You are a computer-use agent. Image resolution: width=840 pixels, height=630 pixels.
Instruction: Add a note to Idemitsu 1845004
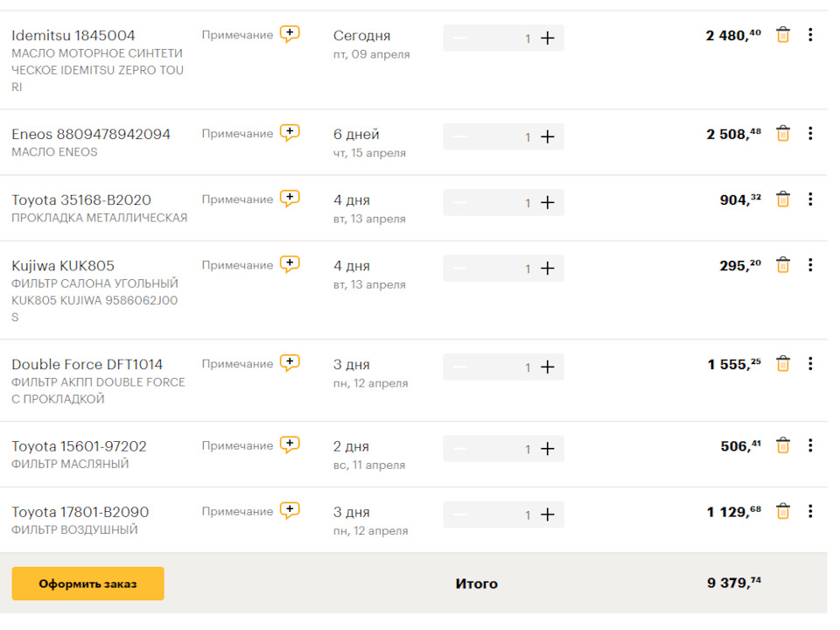(x=290, y=35)
